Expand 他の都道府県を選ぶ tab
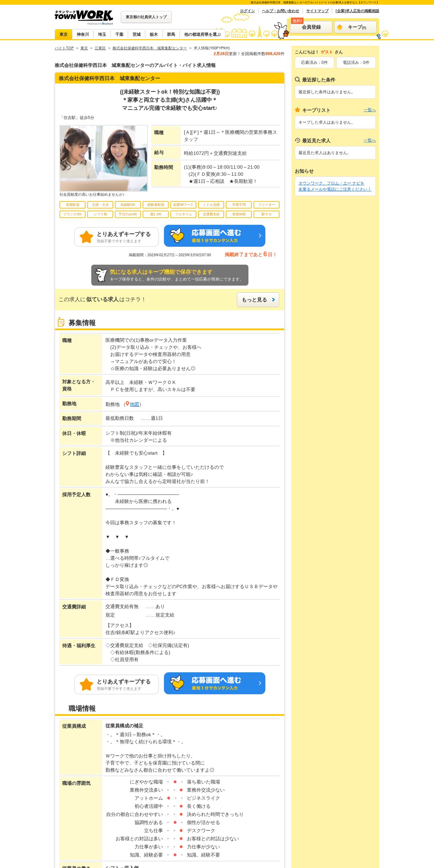The width and height of the screenshot is (434, 868). tap(202, 34)
